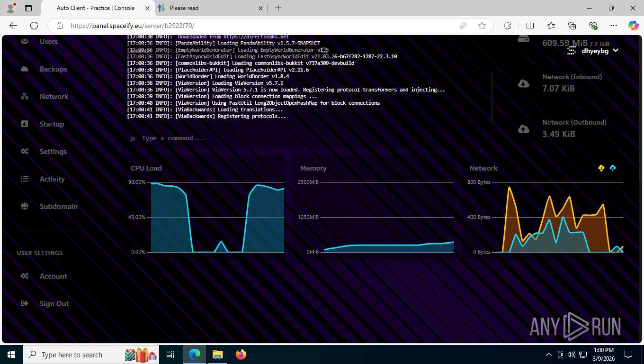Open the Users section icon
Image resolution: width=644 pixels, height=364 pixels.
[25, 42]
